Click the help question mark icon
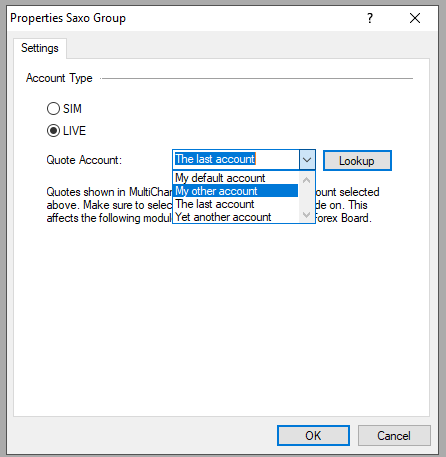 (370, 18)
